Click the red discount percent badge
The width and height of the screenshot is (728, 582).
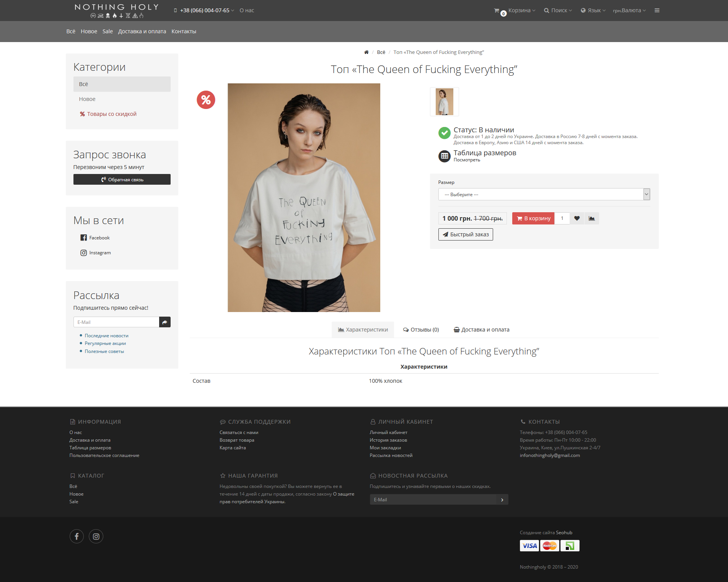point(206,100)
